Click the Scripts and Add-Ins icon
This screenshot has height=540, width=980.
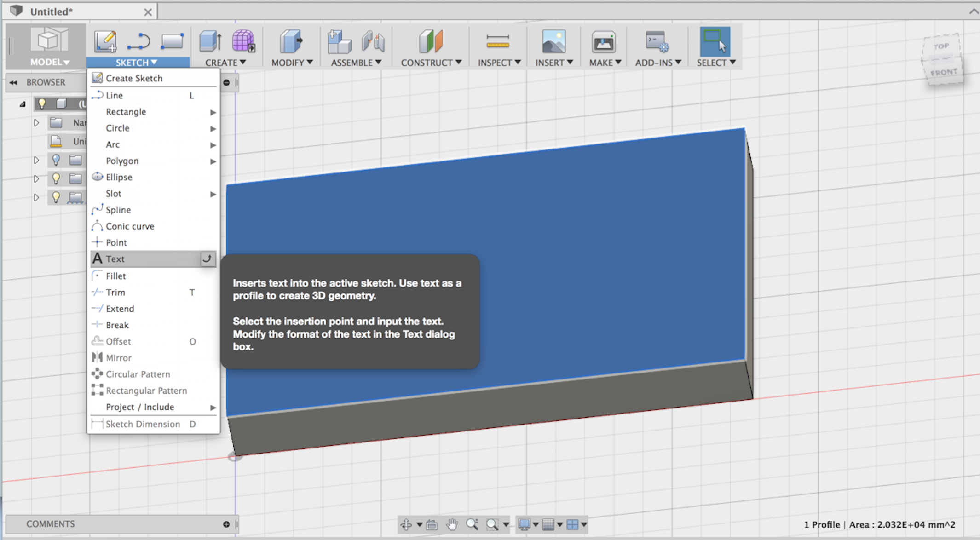(x=657, y=41)
